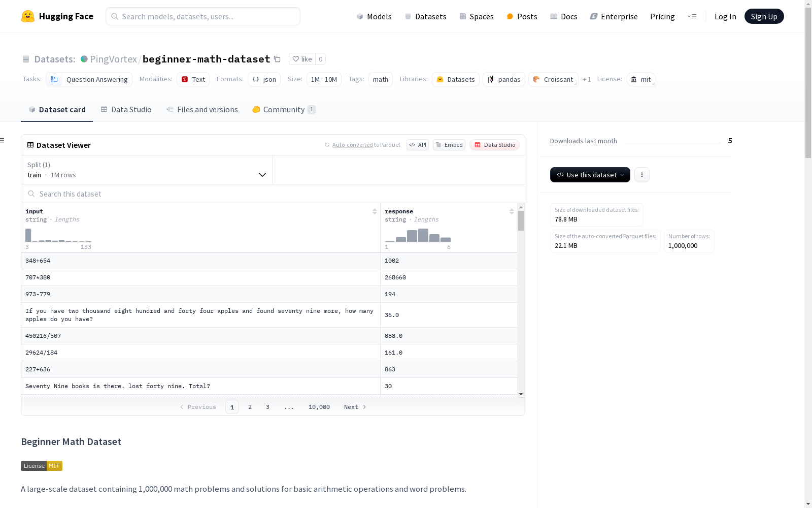Select the "Seventy Nine books is there" row

tap(269, 386)
